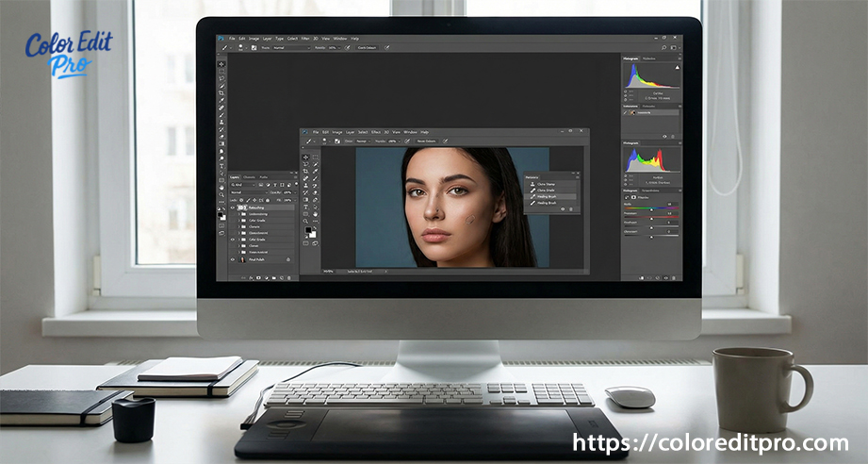Click the wide text button in main options bar

[367, 47]
